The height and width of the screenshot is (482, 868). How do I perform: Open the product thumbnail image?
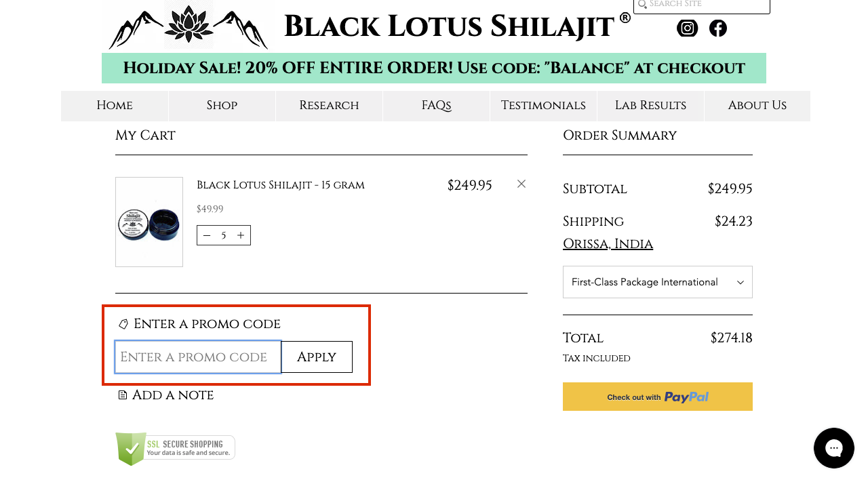click(149, 222)
